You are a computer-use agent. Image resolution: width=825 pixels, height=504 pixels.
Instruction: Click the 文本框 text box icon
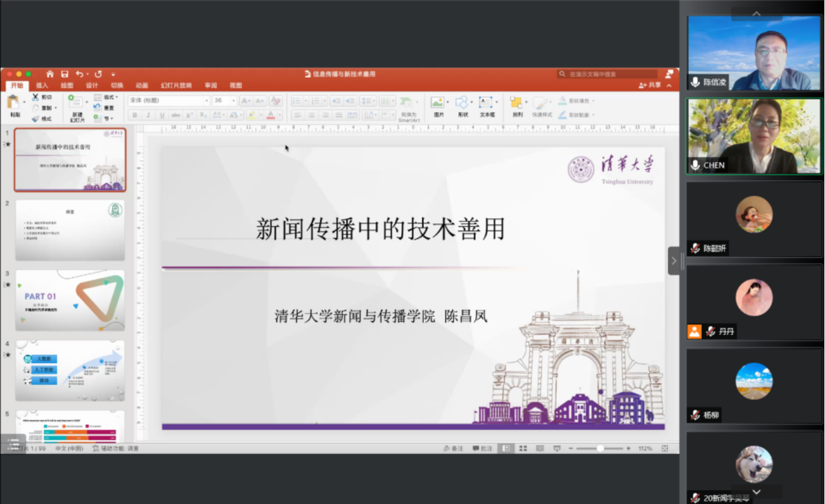487,102
